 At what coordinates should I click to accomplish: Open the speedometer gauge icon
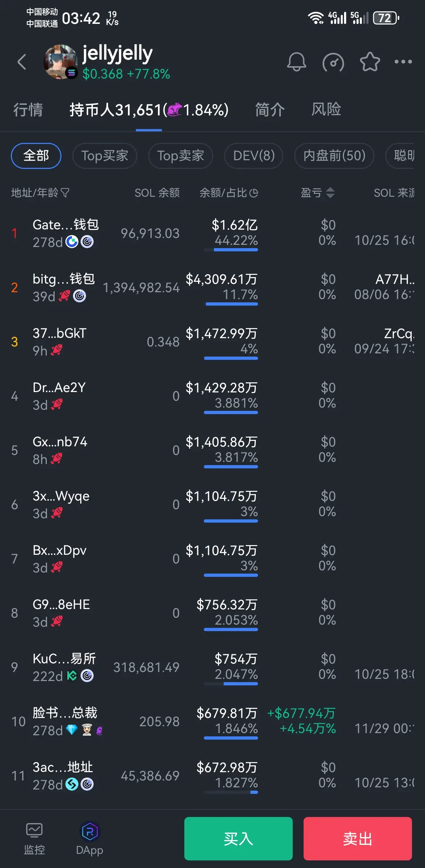tap(333, 62)
